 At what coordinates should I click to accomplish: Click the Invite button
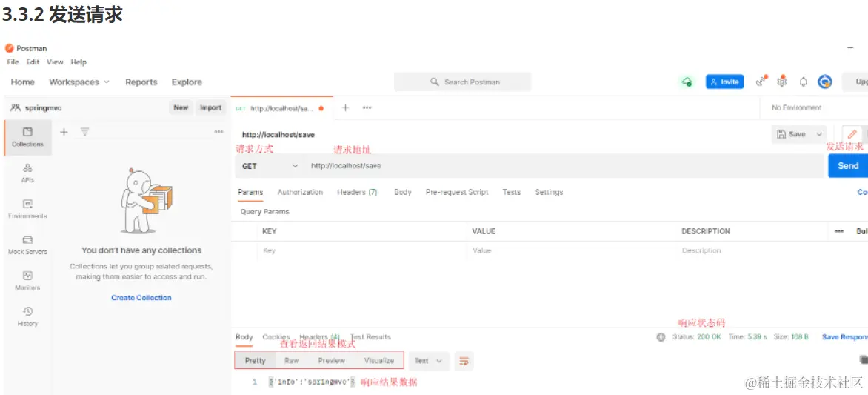pos(724,82)
